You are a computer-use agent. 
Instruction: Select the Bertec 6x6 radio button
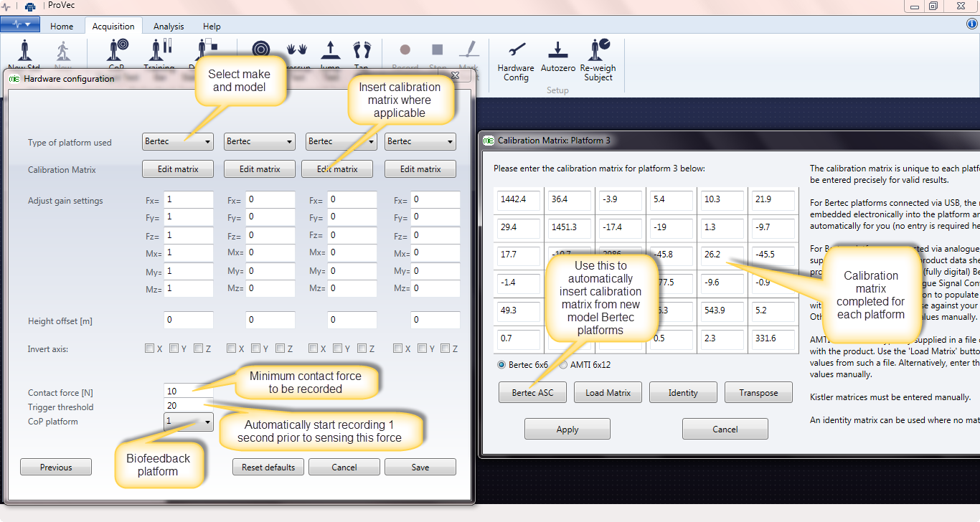click(x=501, y=365)
